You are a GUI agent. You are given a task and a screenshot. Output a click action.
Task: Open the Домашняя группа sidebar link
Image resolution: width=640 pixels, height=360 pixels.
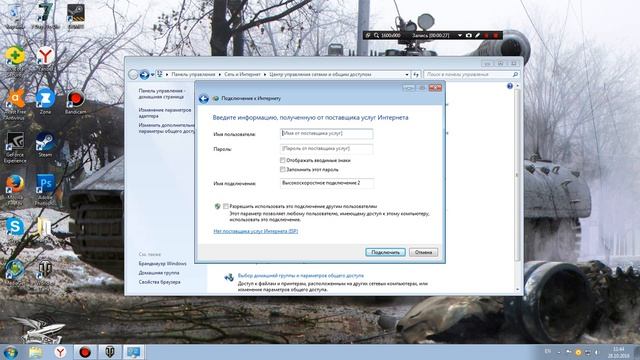[x=159, y=273]
